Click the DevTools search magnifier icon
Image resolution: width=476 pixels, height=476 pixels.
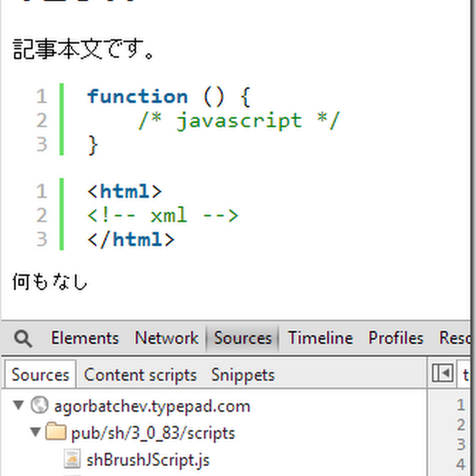pyautogui.click(x=23, y=339)
